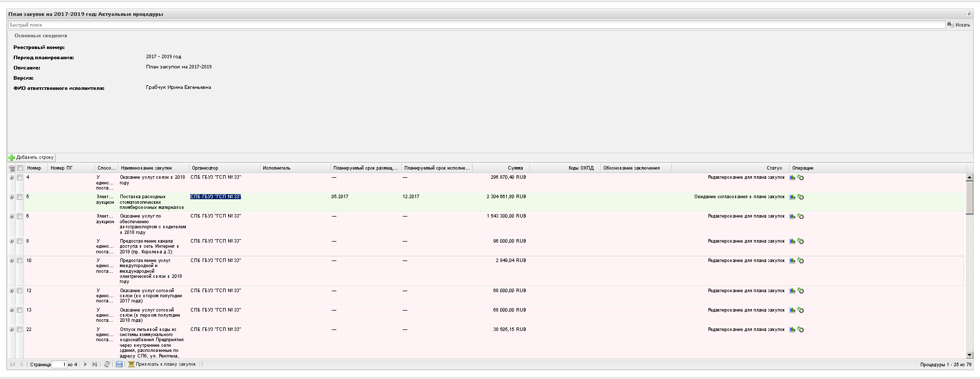This screenshot has height=379, width=980.
Task: Click the clear filter icon in table header
Action: click(12, 168)
